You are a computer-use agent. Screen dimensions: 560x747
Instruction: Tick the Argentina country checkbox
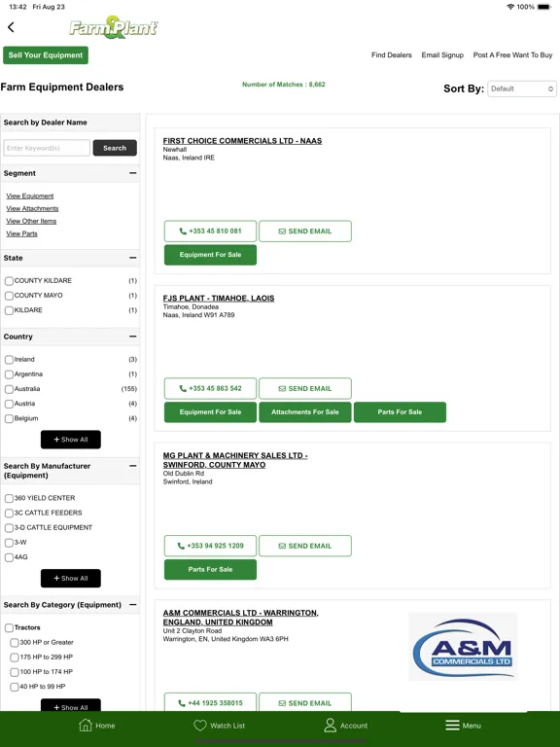(x=9, y=374)
